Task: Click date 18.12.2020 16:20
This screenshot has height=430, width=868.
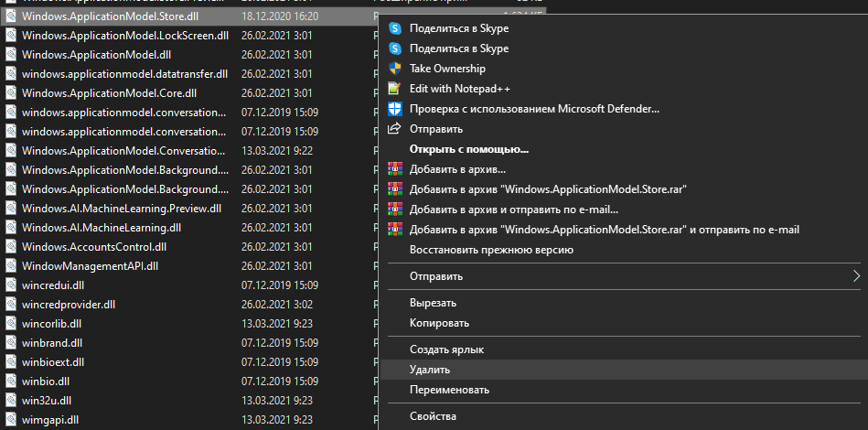Action: (x=280, y=16)
